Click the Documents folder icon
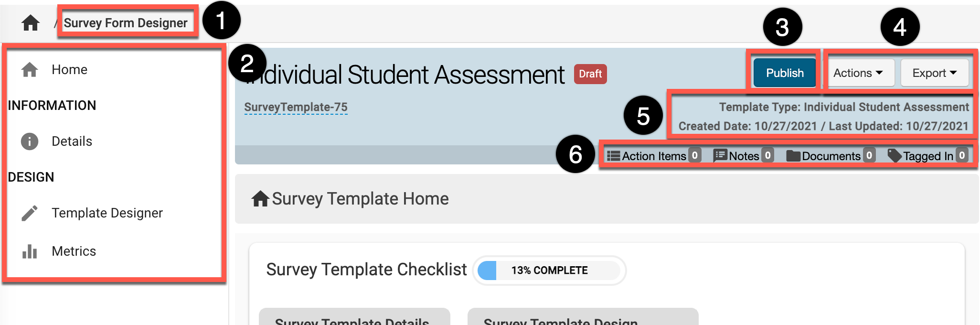The height and width of the screenshot is (325, 980). pyautogui.click(x=793, y=156)
